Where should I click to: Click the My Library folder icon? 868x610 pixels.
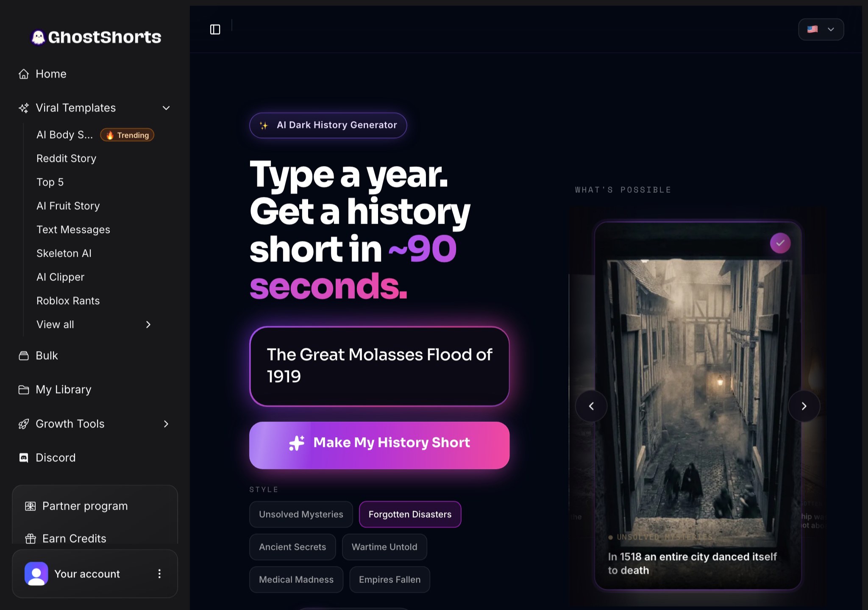point(24,390)
